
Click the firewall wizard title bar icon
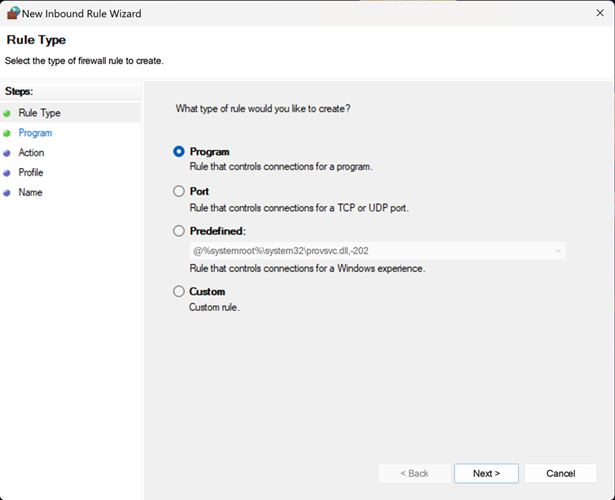pos(13,13)
